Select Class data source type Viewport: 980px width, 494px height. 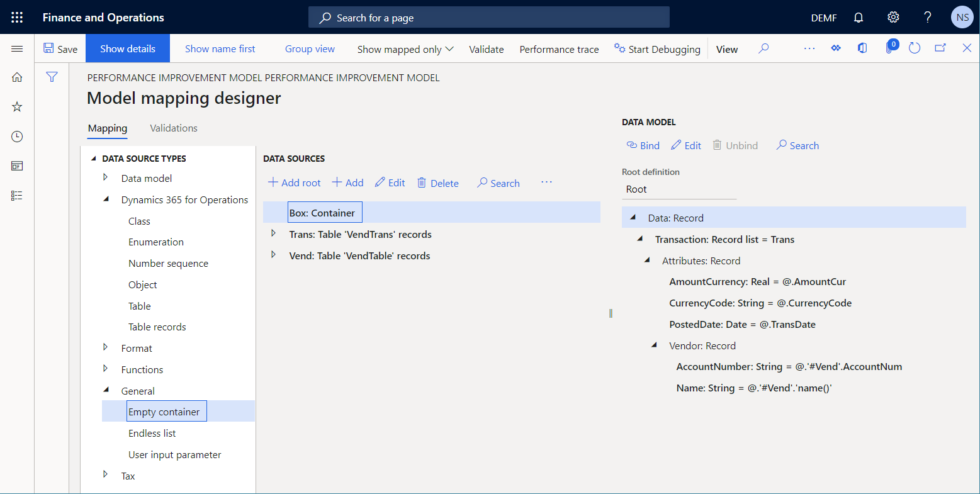pos(139,221)
